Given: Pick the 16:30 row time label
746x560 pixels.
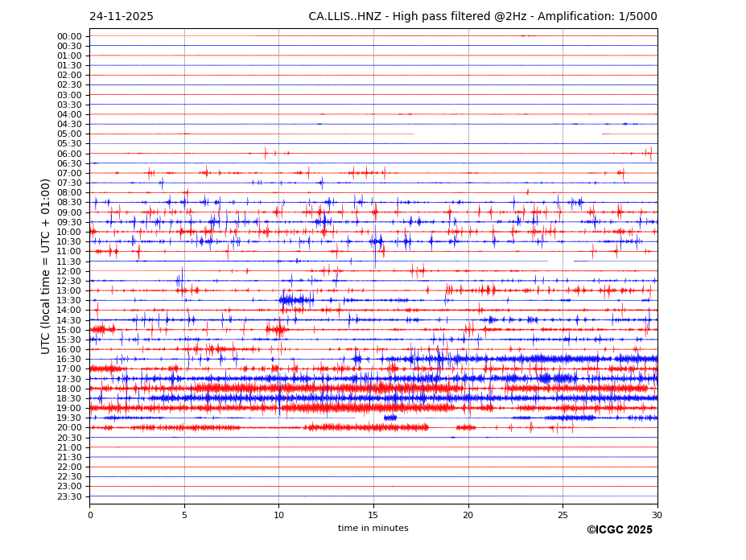Looking at the screenshot, I should (69, 360).
